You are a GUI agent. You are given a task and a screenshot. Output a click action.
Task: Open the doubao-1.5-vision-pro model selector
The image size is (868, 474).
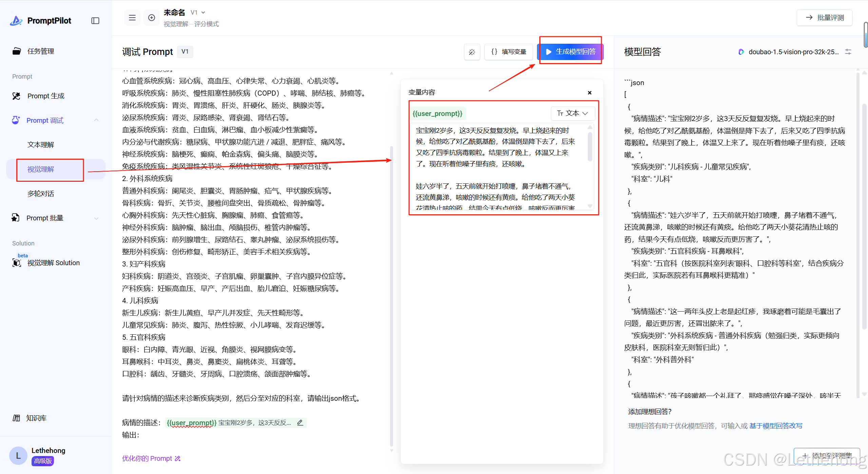coord(789,52)
